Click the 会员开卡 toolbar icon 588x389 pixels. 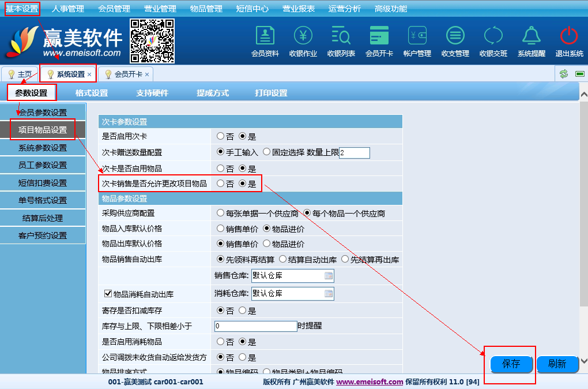click(379, 40)
